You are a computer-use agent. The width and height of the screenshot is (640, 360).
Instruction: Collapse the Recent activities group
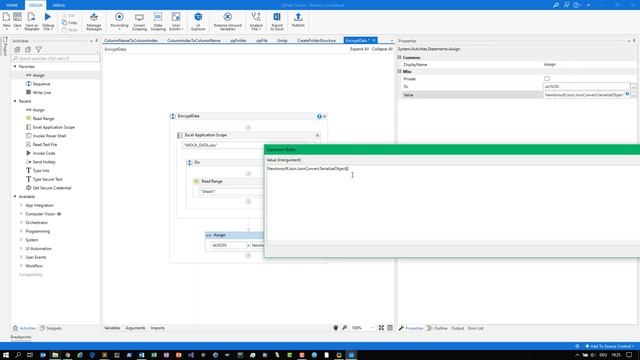(15, 101)
